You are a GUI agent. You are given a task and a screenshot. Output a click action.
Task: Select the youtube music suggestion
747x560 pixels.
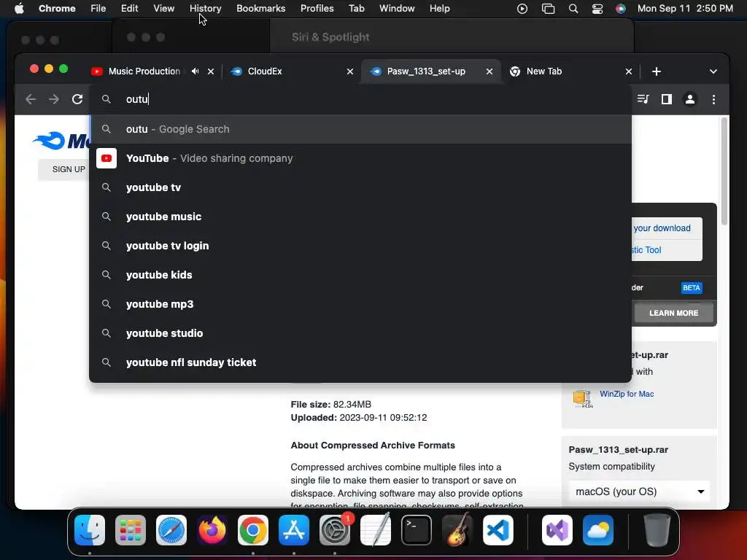pyautogui.click(x=360, y=216)
